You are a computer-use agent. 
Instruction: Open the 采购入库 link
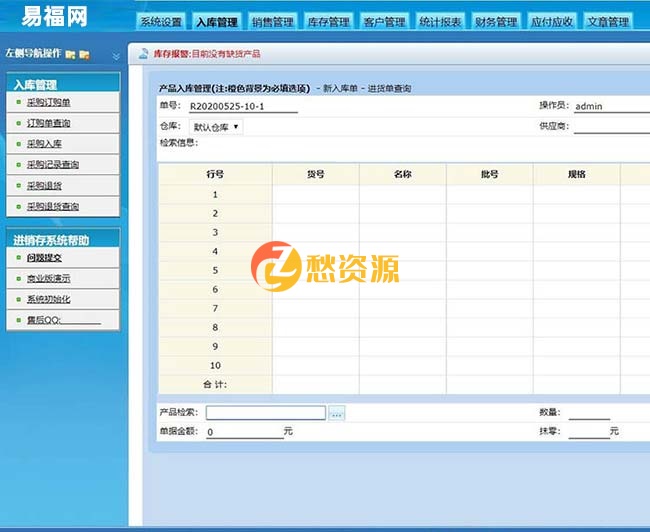coord(44,143)
